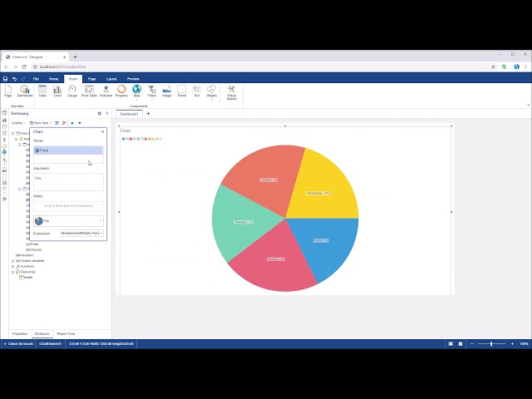Expand the Functions tree node
532x399 pixels.
pyautogui.click(x=13, y=266)
